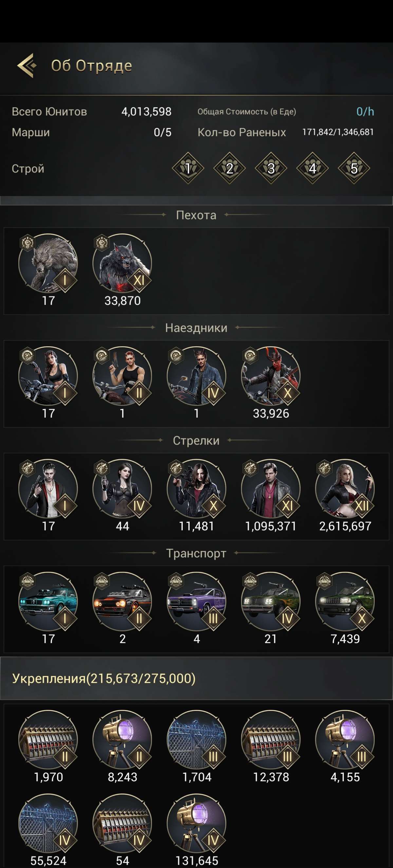Open tier X green car with 7,439
Viewport: 393px width, 868px height.
tap(345, 602)
